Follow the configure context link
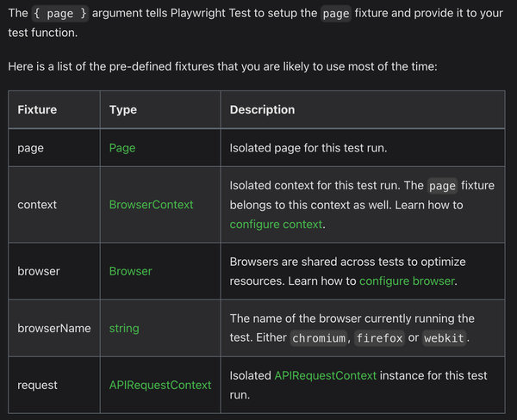The height and width of the screenshot is (420, 517). pos(276,225)
